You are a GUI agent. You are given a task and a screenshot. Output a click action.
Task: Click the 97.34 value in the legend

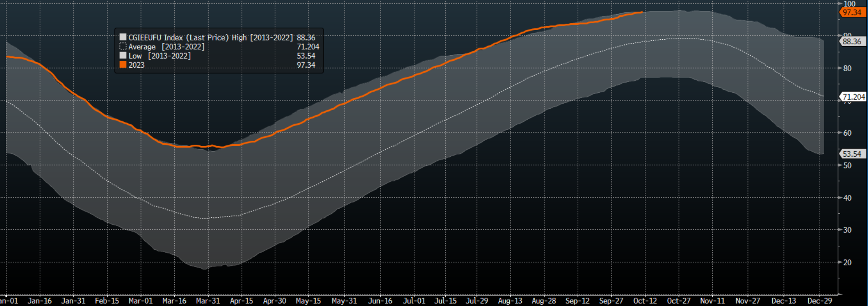pos(306,65)
